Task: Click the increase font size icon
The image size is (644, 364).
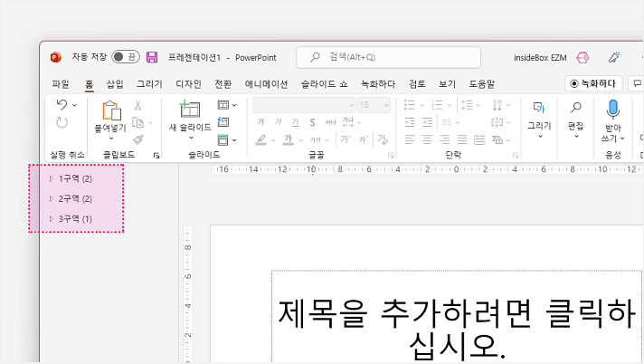Action: coord(346,139)
